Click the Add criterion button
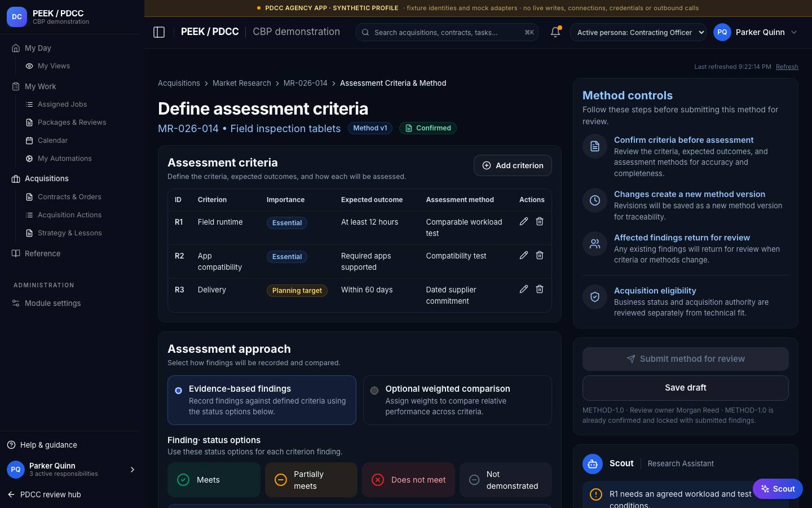 (513, 165)
